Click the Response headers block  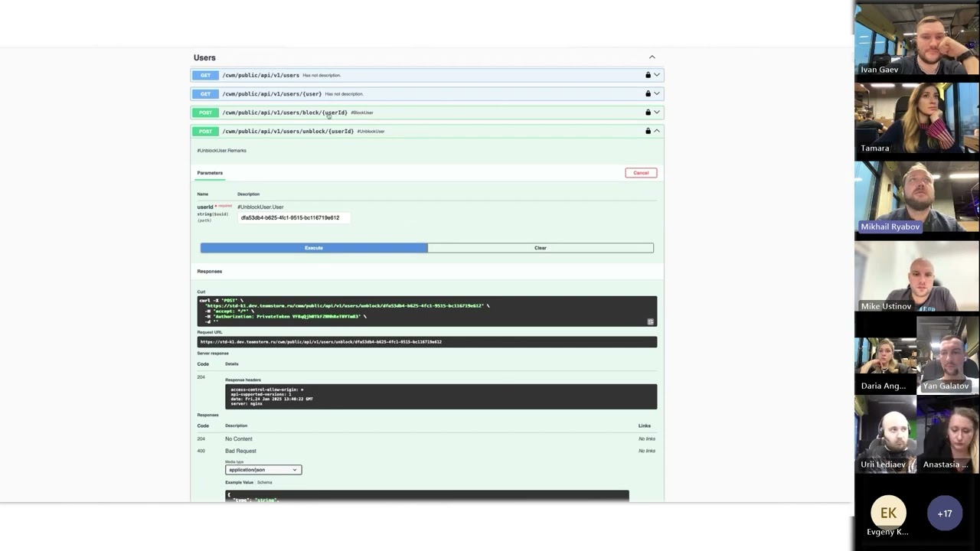pyautogui.click(x=441, y=396)
